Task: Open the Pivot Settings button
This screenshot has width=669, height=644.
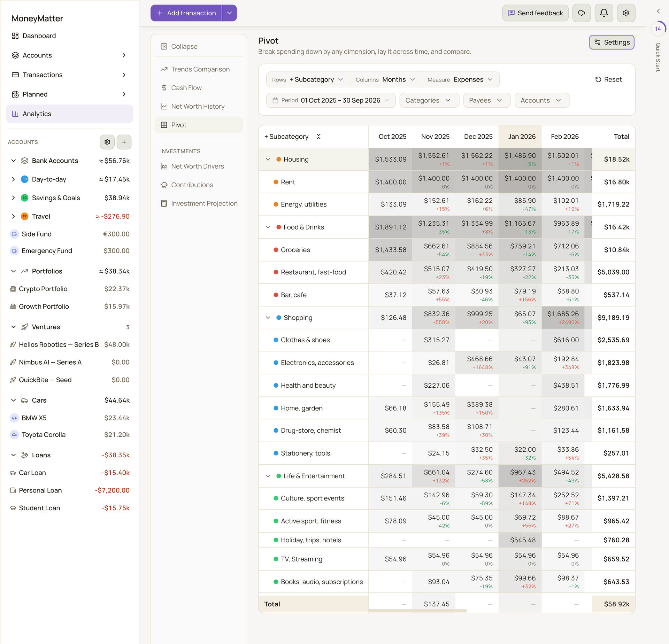Action: click(612, 42)
